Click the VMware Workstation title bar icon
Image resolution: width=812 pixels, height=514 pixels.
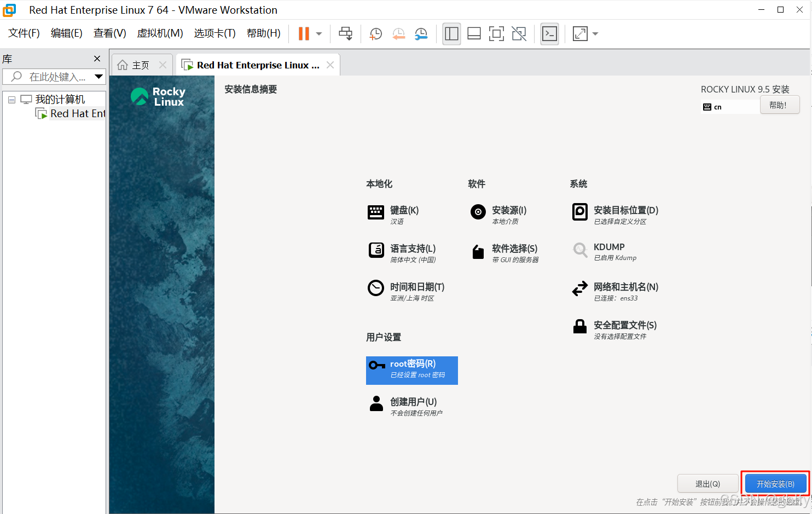10,10
